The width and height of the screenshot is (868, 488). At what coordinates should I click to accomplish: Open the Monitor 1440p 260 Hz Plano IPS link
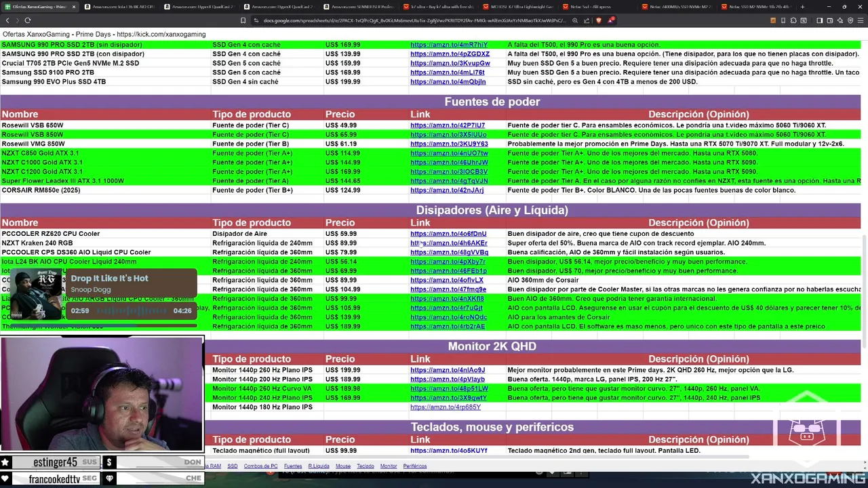448,370
